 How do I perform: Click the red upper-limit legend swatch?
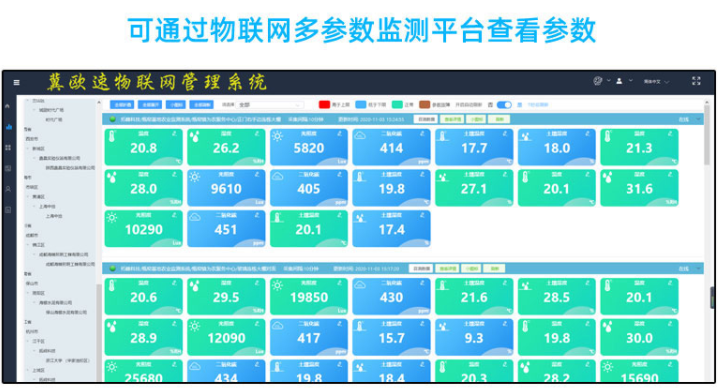(x=324, y=105)
